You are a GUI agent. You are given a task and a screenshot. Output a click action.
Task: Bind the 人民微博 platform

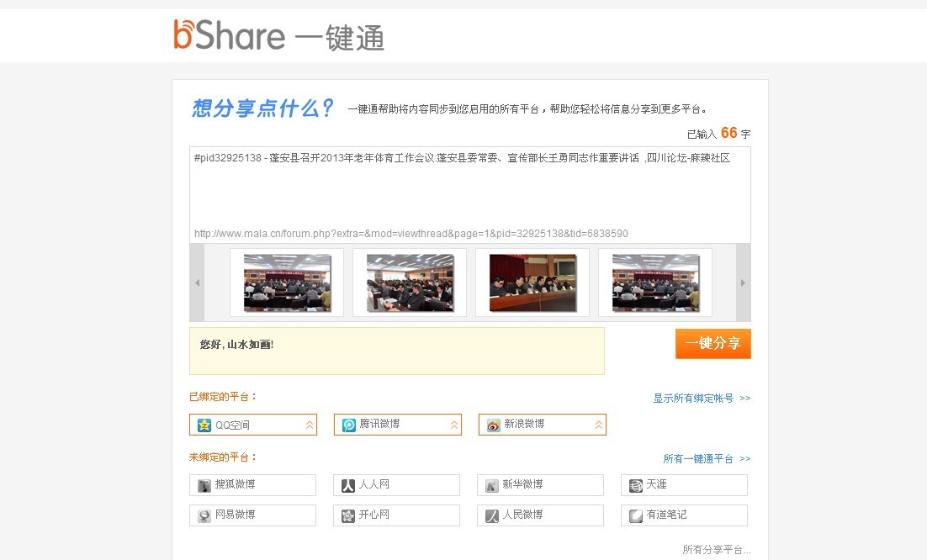540,515
